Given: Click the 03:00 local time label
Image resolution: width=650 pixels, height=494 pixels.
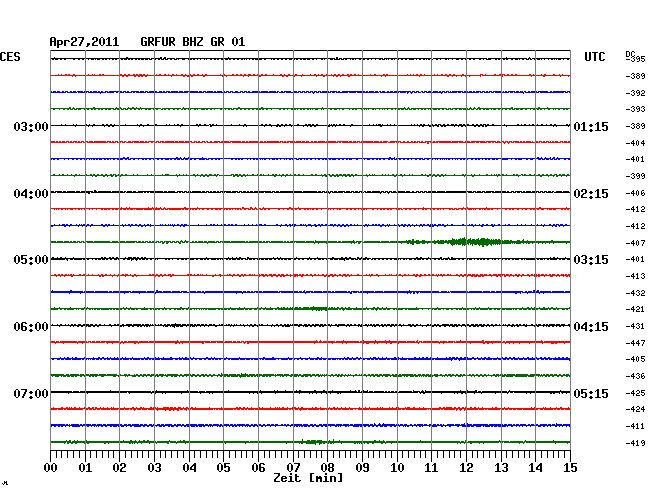Looking at the screenshot, I should pyautogui.click(x=31, y=126).
